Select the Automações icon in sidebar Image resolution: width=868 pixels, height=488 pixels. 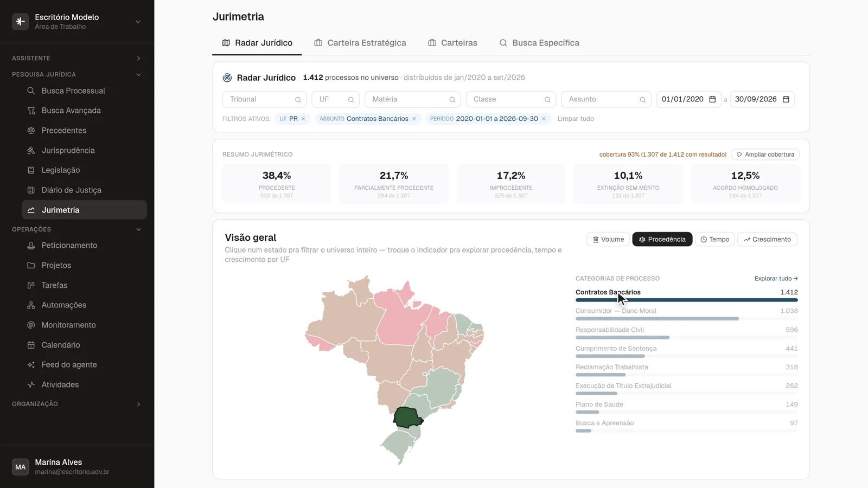(x=31, y=305)
